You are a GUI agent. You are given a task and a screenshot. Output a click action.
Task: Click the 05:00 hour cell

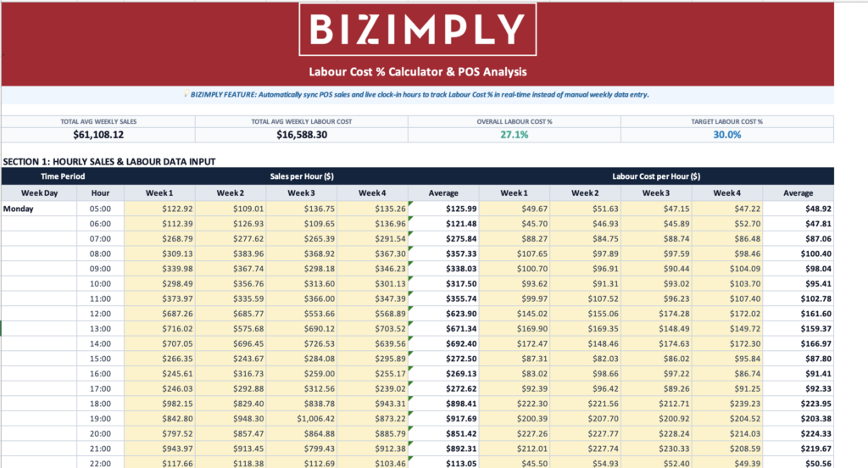[x=100, y=209]
